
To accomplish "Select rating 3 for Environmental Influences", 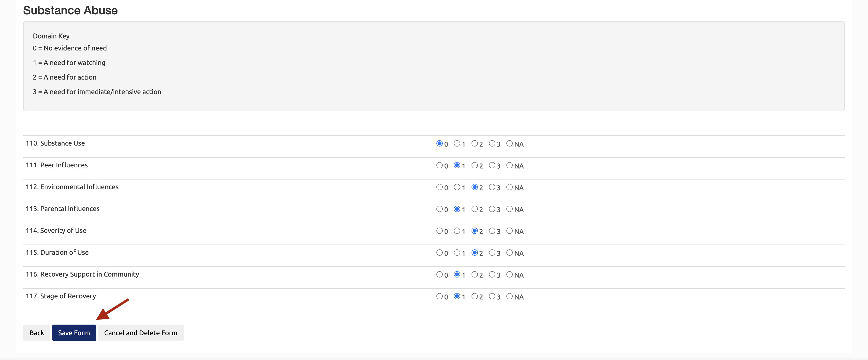I will point(492,187).
